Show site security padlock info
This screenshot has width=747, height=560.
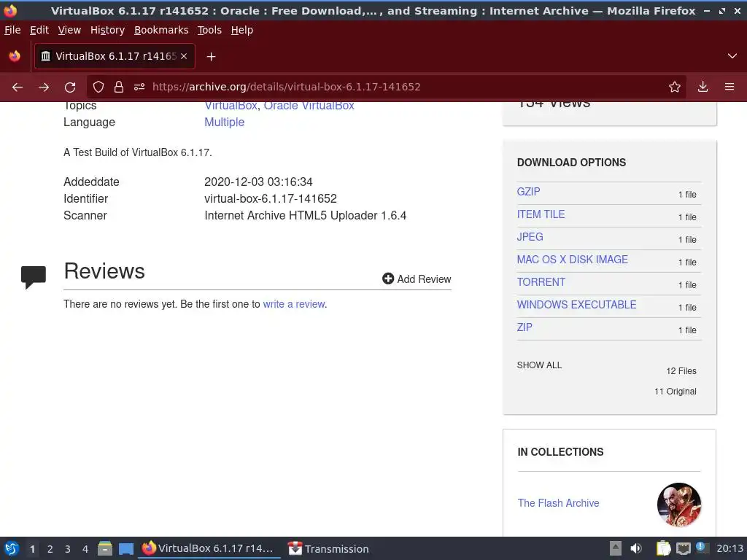pos(119,87)
